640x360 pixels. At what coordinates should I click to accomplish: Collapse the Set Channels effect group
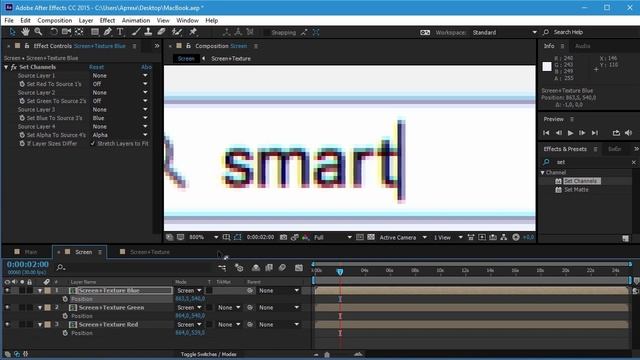pos(6,67)
